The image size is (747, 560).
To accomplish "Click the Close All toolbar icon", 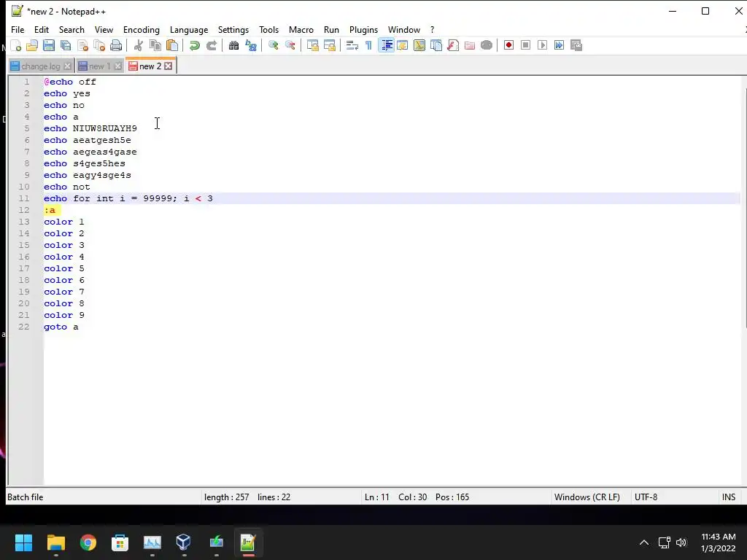I will coord(99,45).
